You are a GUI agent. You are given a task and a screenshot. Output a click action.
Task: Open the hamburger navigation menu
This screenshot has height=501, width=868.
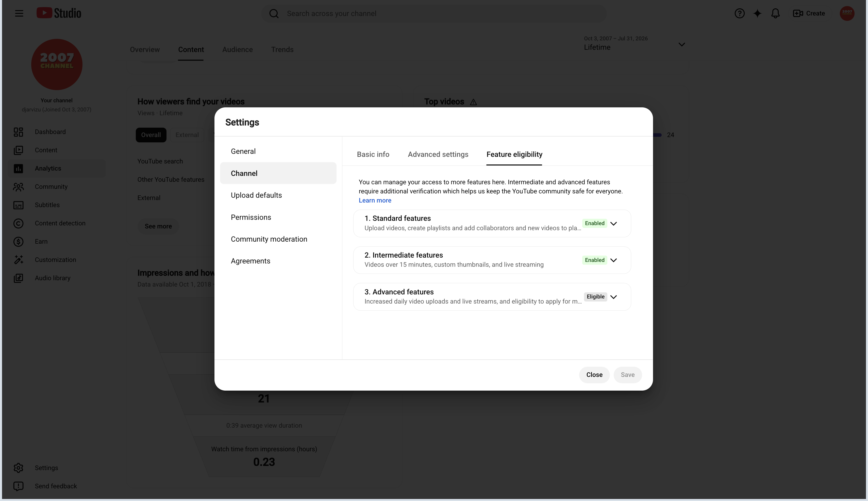pos(19,13)
